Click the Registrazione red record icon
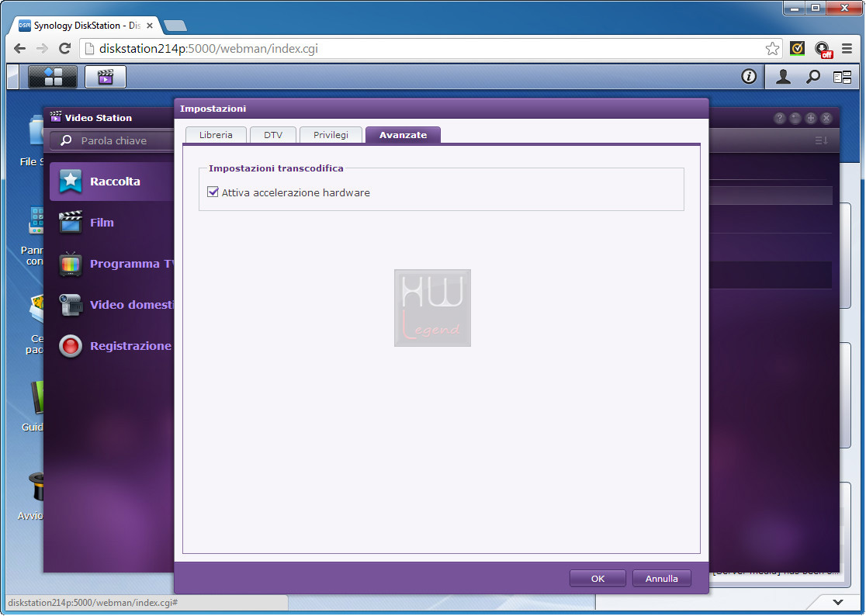866x616 pixels. tap(71, 346)
